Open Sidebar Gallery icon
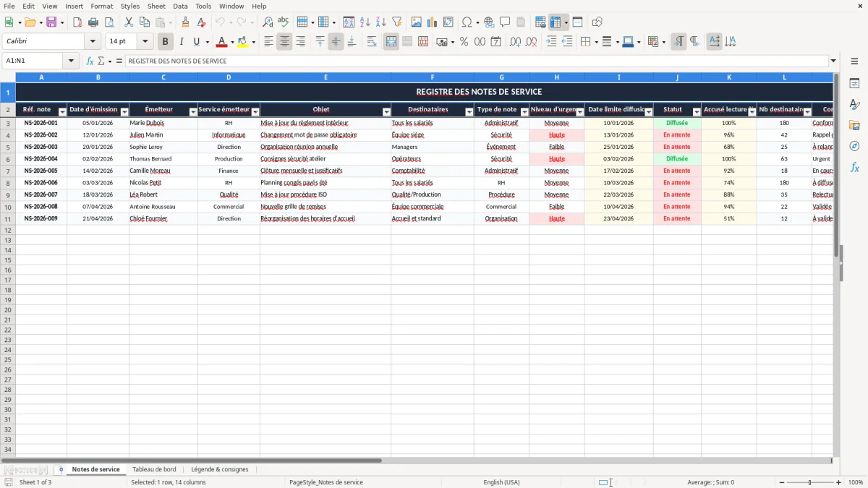868x488 pixels. click(x=854, y=125)
